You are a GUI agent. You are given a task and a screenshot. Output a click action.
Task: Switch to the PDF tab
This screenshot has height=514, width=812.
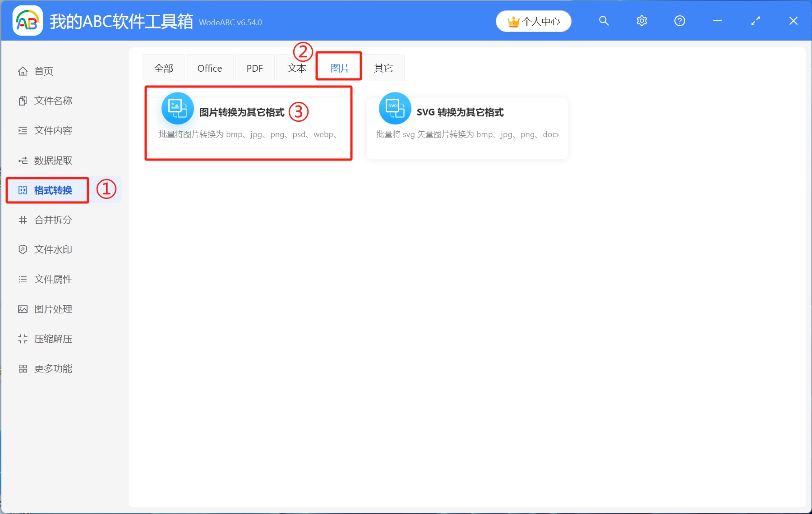click(x=254, y=68)
